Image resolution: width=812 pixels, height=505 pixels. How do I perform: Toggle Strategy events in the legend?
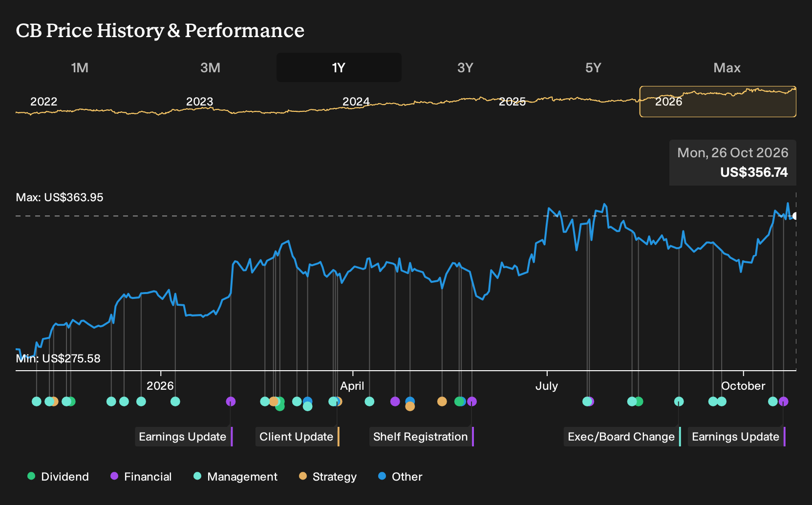coord(328,477)
